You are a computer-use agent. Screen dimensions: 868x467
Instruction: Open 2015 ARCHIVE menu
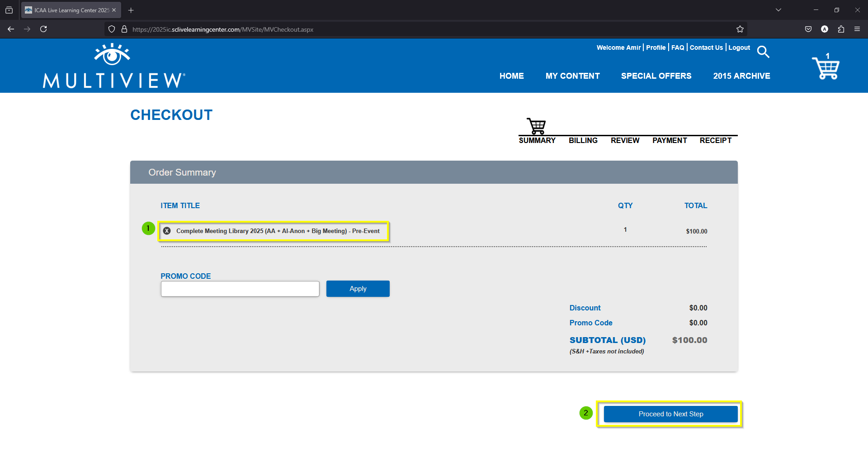click(742, 76)
